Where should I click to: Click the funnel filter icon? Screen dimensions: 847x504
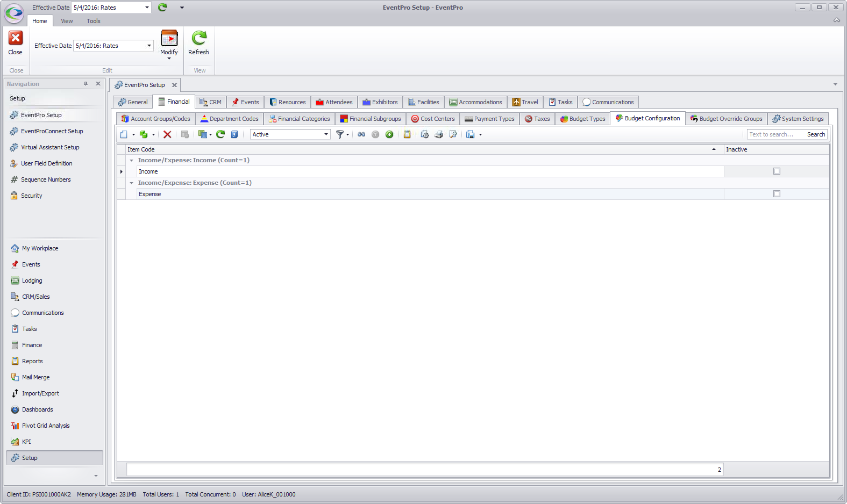pyautogui.click(x=340, y=134)
